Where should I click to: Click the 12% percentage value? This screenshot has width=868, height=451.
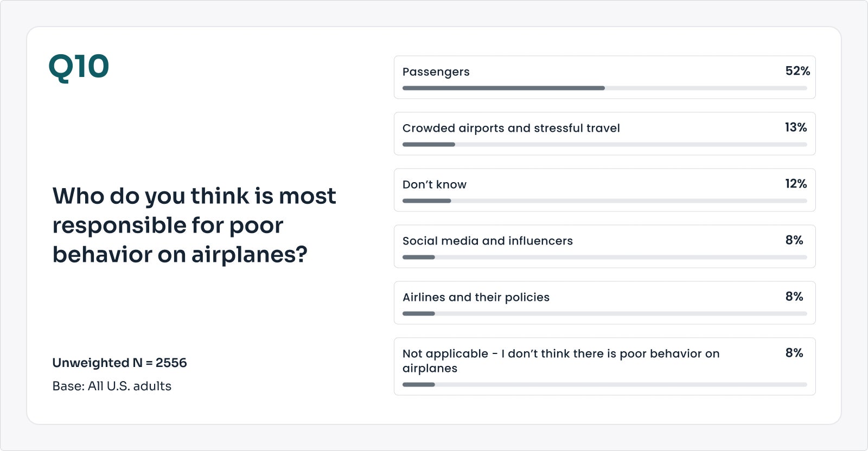(x=795, y=184)
